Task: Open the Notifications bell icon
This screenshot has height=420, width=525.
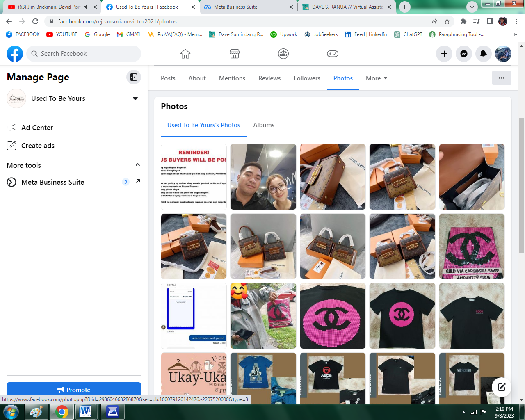Action: coord(484,54)
